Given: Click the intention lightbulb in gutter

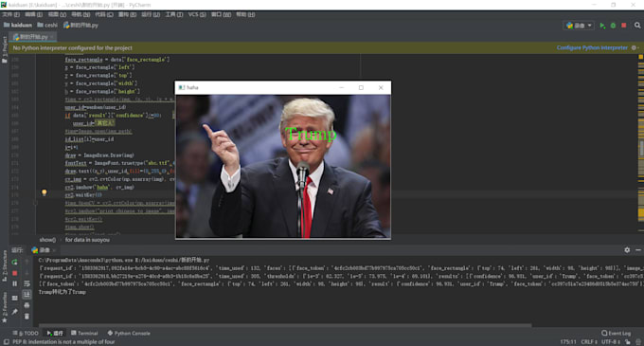Looking at the screenshot, I should click(44, 192).
